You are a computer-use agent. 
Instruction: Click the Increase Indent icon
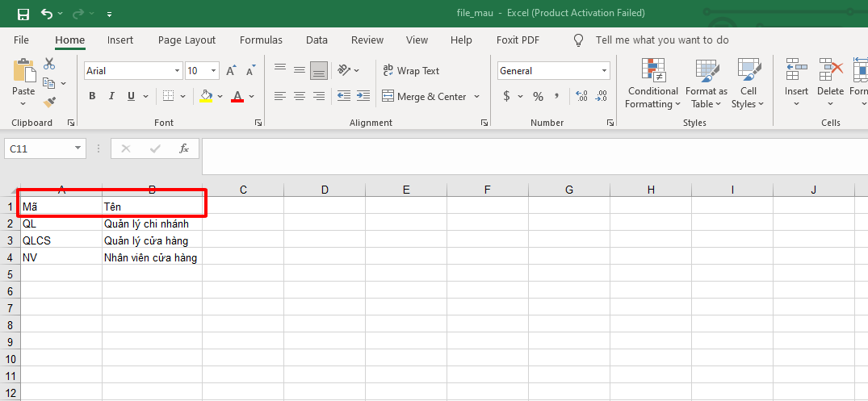click(x=363, y=96)
